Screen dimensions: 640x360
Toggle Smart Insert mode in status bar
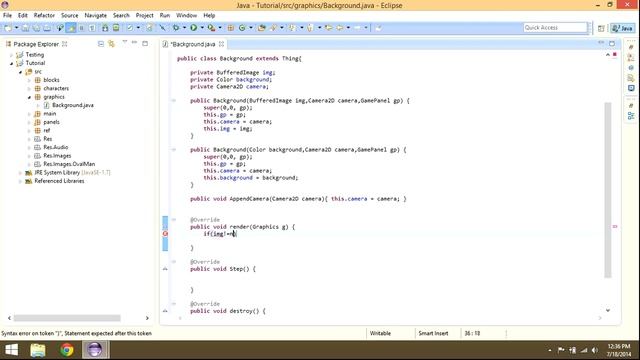click(x=433, y=333)
